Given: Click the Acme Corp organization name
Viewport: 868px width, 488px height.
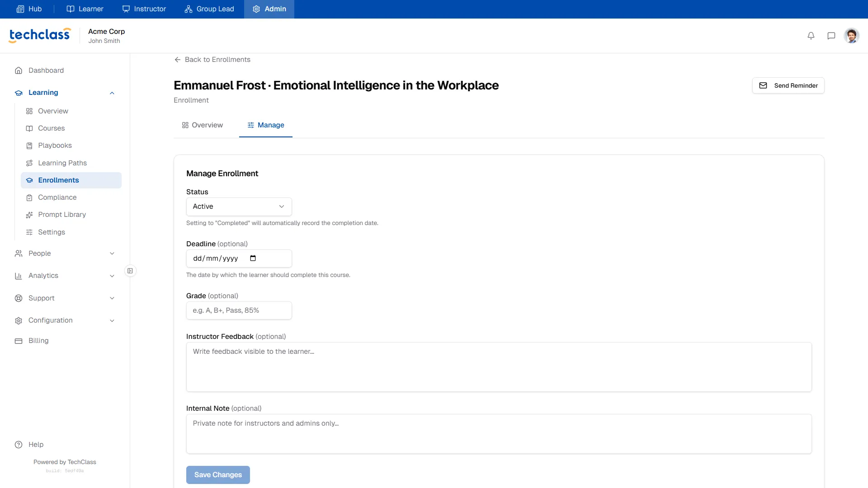Looking at the screenshot, I should pos(106,31).
